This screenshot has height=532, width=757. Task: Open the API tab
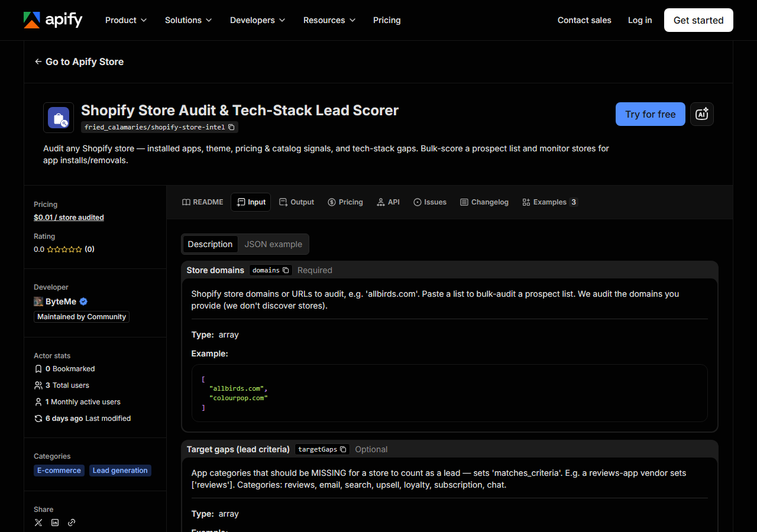[x=388, y=202]
